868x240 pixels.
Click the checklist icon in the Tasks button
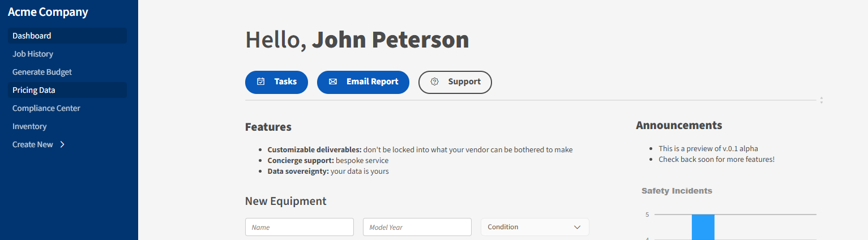pyautogui.click(x=261, y=82)
